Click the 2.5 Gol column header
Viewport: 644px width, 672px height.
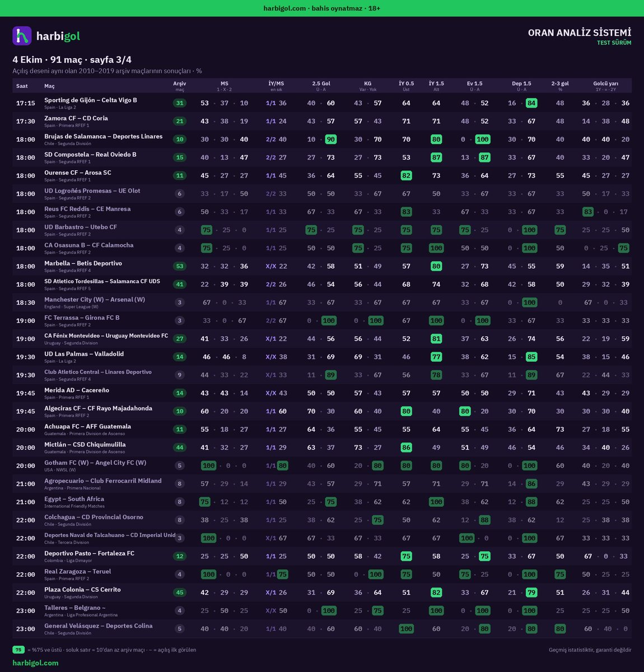pos(321,86)
